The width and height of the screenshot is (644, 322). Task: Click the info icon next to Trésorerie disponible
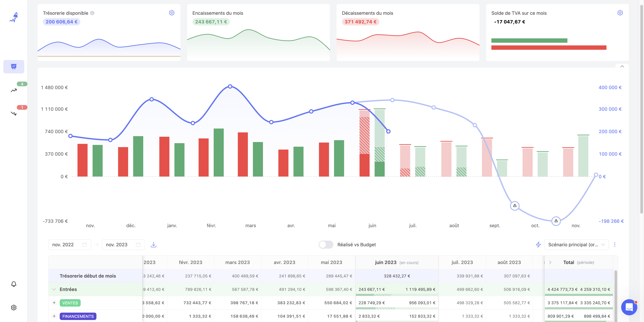point(92,13)
